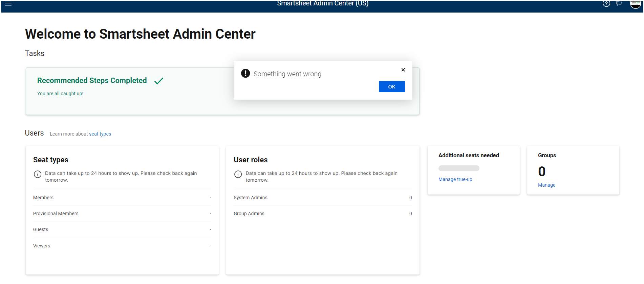Select the Members row in Seat types
This screenshot has width=644, height=284.
(122, 198)
